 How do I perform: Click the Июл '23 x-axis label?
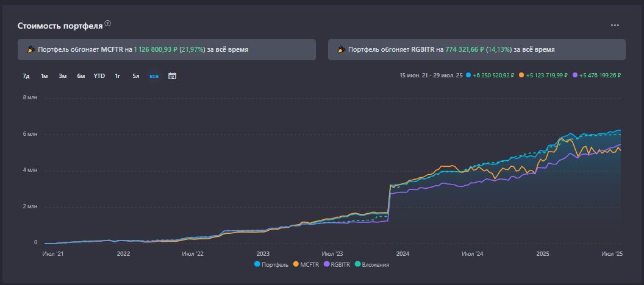point(333,254)
